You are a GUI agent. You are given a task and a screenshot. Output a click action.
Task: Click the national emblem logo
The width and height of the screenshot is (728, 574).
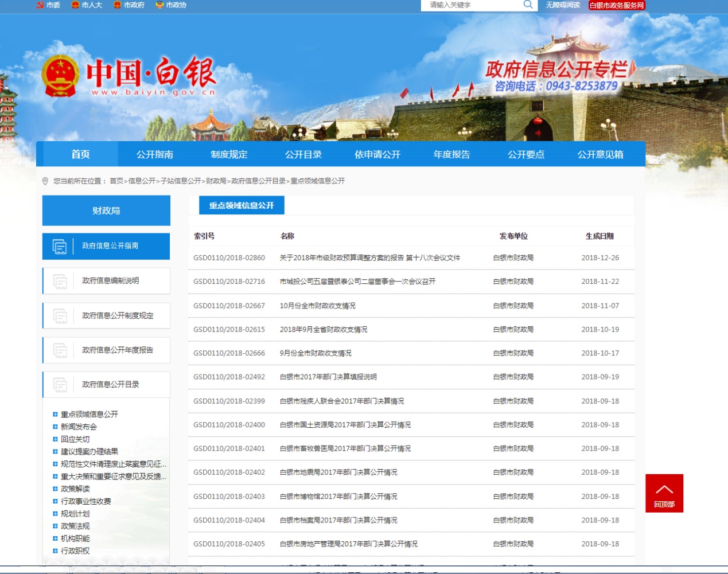coord(60,76)
